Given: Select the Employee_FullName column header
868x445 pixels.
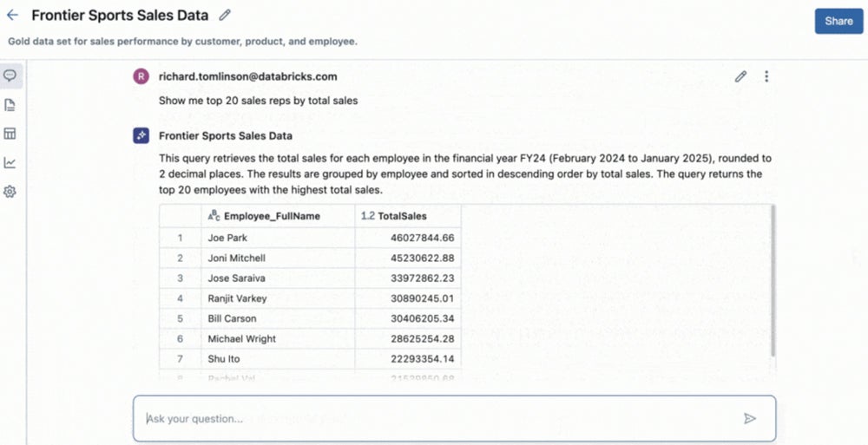Looking at the screenshot, I should (x=278, y=216).
